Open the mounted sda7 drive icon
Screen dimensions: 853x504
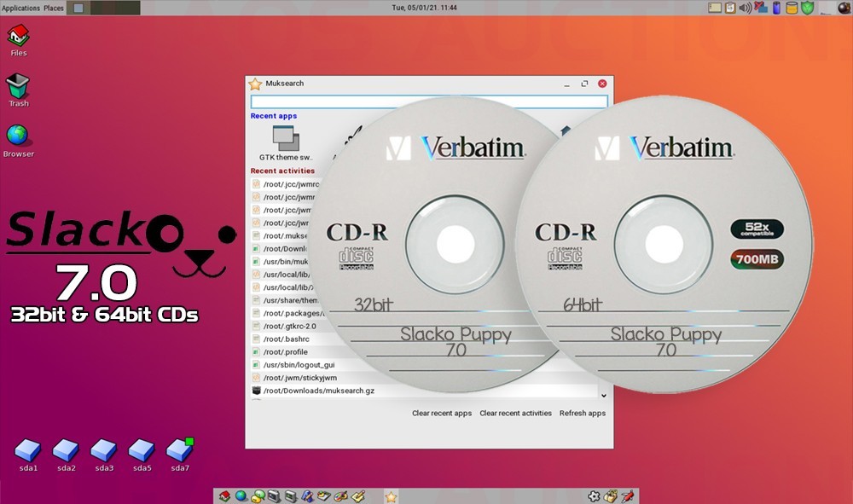(x=180, y=455)
